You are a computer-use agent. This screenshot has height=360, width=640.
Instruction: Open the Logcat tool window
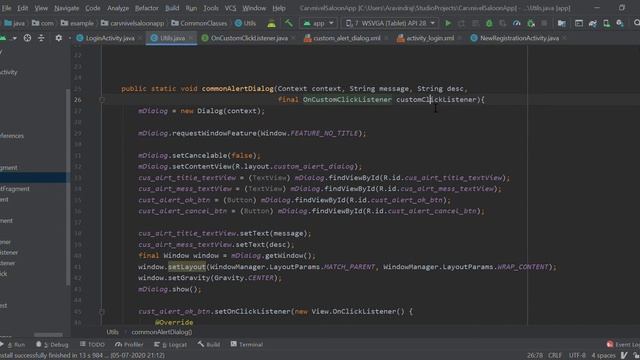click(170, 344)
